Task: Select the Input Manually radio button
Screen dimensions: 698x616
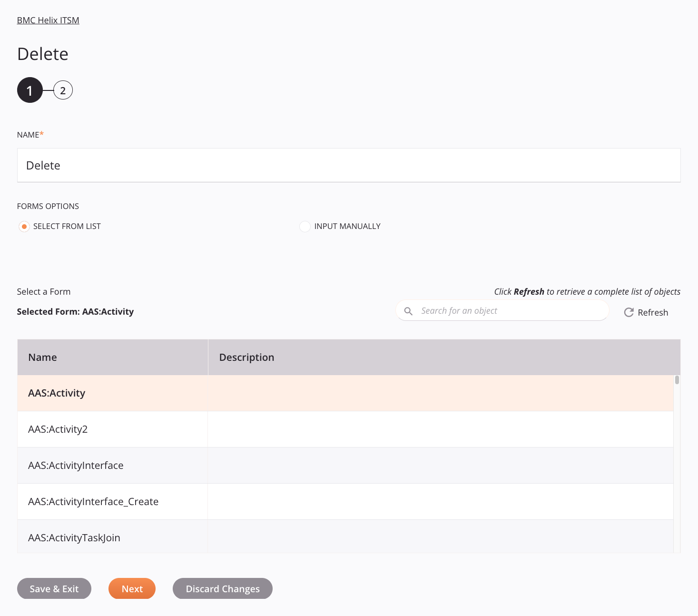Action: (305, 227)
